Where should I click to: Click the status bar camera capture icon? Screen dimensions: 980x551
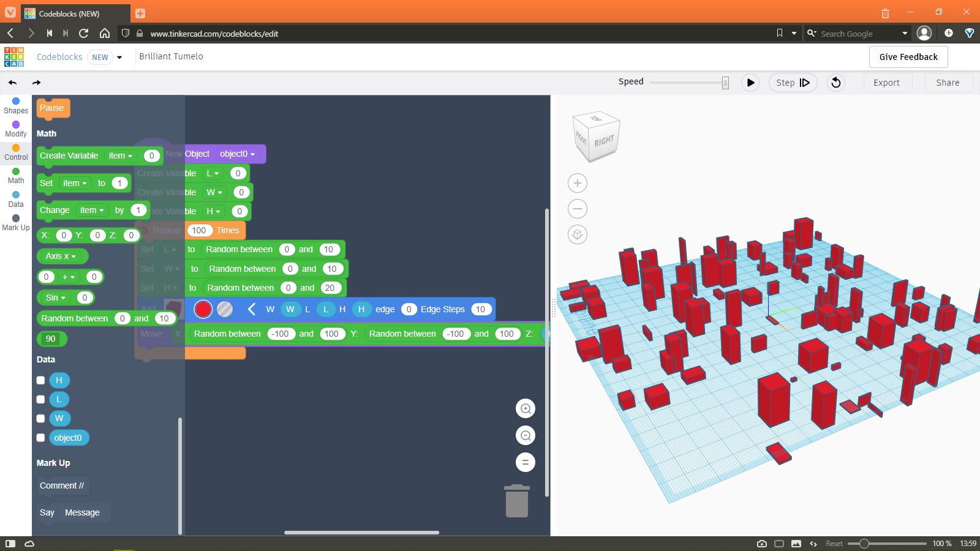(762, 544)
